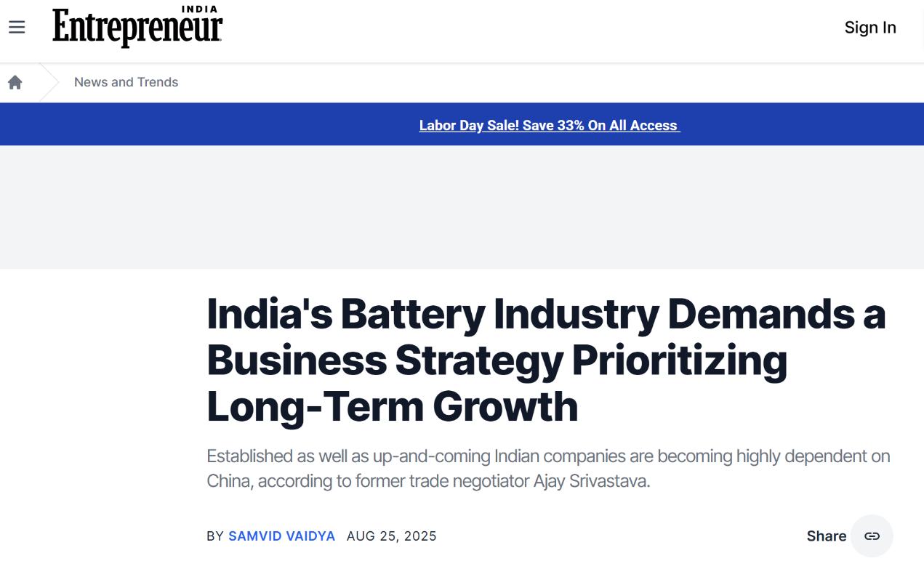
Task: Open the hamburger navigation menu
Action: [x=17, y=28]
